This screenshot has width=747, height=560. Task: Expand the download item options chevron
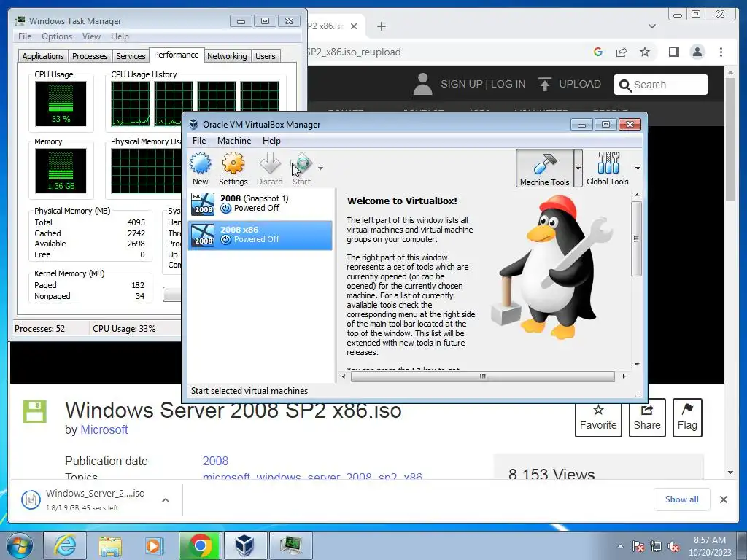tap(166, 500)
